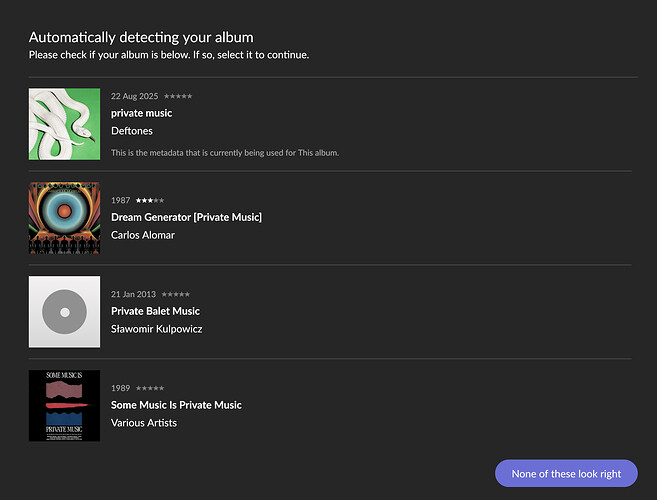This screenshot has height=500, width=657.
Task: Click the Sławomir Kulpowicz artist name
Action: point(157,329)
